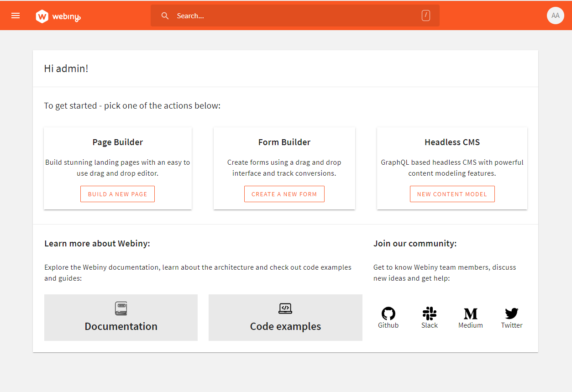This screenshot has height=392, width=572.
Task: Open the hamburger navigation menu
Action: [x=15, y=15]
